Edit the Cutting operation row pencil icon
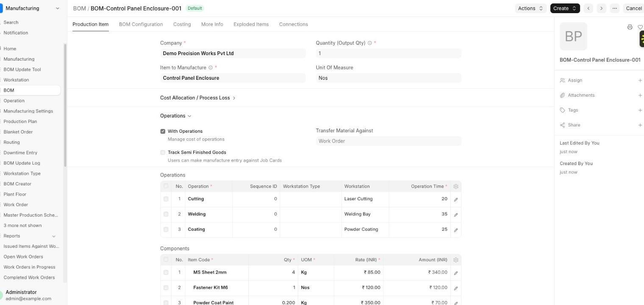The width and height of the screenshot is (644, 305). (456, 199)
